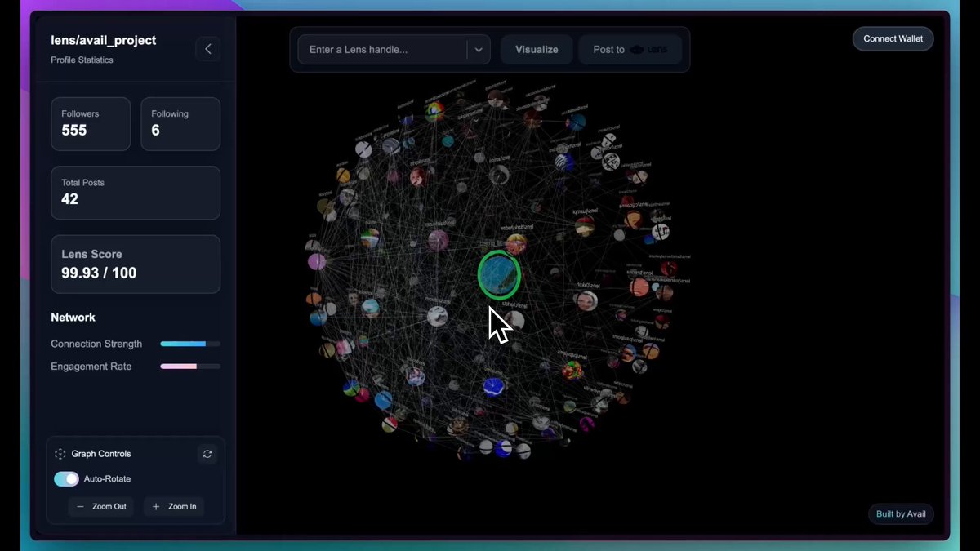The height and width of the screenshot is (551, 980).
Task: Toggle the Auto-Rotate switch off
Action: point(66,479)
